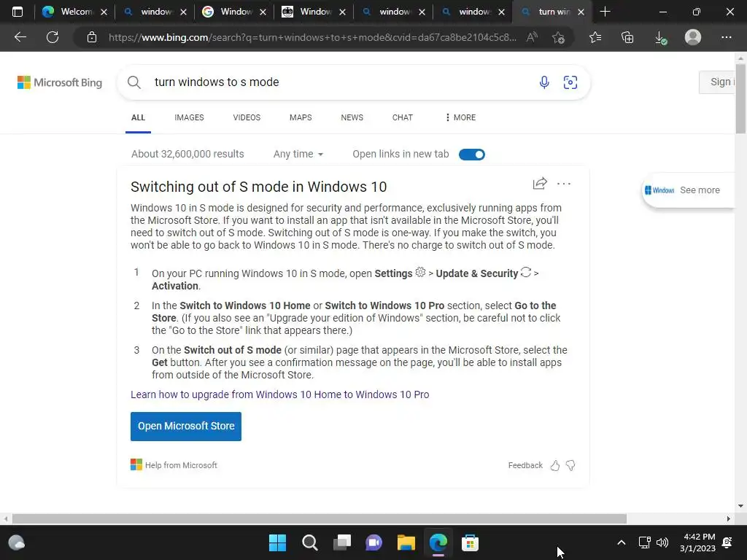The height and width of the screenshot is (560, 747).
Task: Open volume control in system tray
Action: pyautogui.click(x=662, y=542)
